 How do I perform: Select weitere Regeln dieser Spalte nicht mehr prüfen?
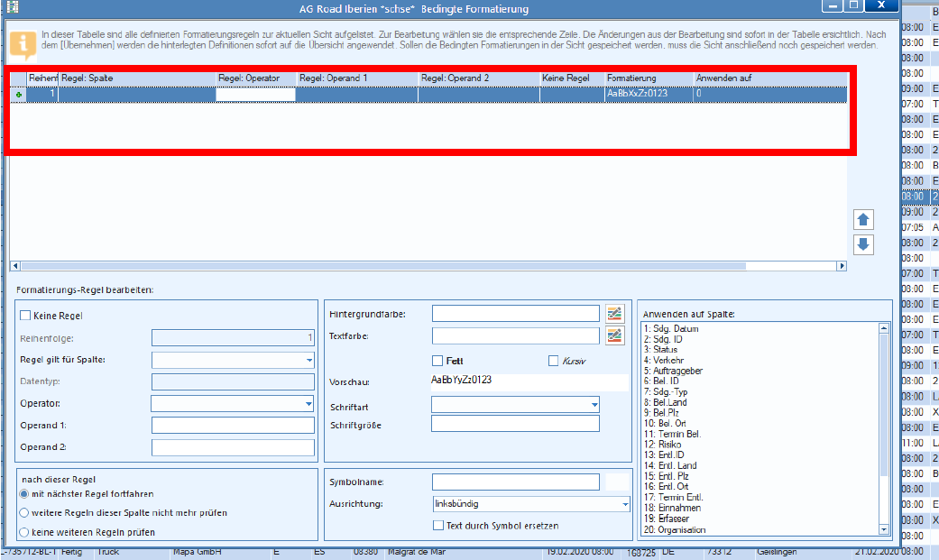[24, 513]
